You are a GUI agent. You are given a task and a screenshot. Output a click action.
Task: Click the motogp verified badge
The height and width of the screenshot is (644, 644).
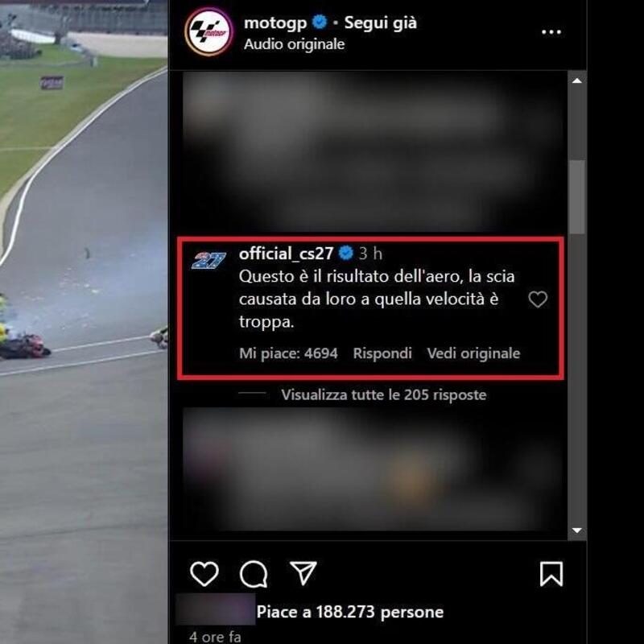pos(320,23)
